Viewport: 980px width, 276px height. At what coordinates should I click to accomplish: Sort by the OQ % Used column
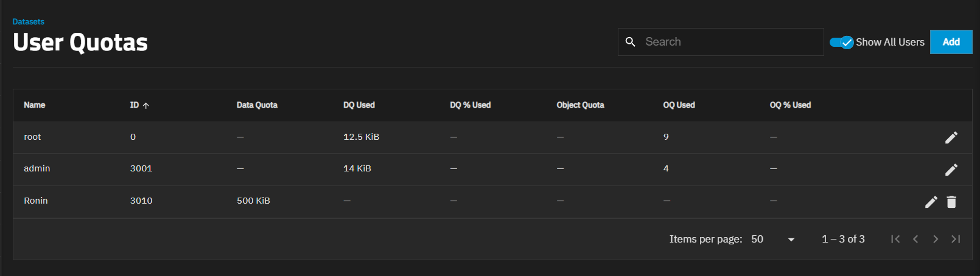pyautogui.click(x=790, y=105)
